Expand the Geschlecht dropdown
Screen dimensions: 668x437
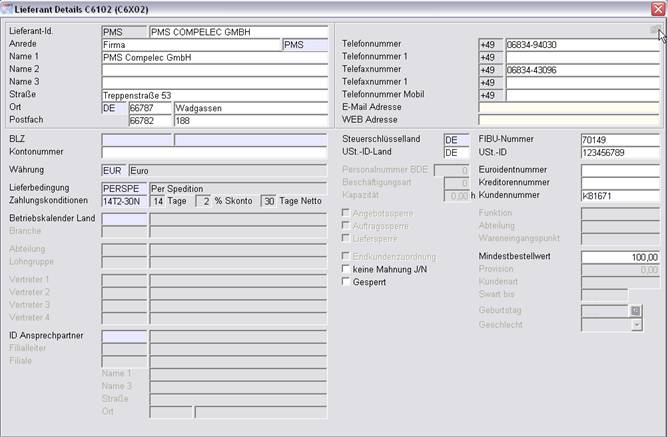pyautogui.click(x=635, y=325)
